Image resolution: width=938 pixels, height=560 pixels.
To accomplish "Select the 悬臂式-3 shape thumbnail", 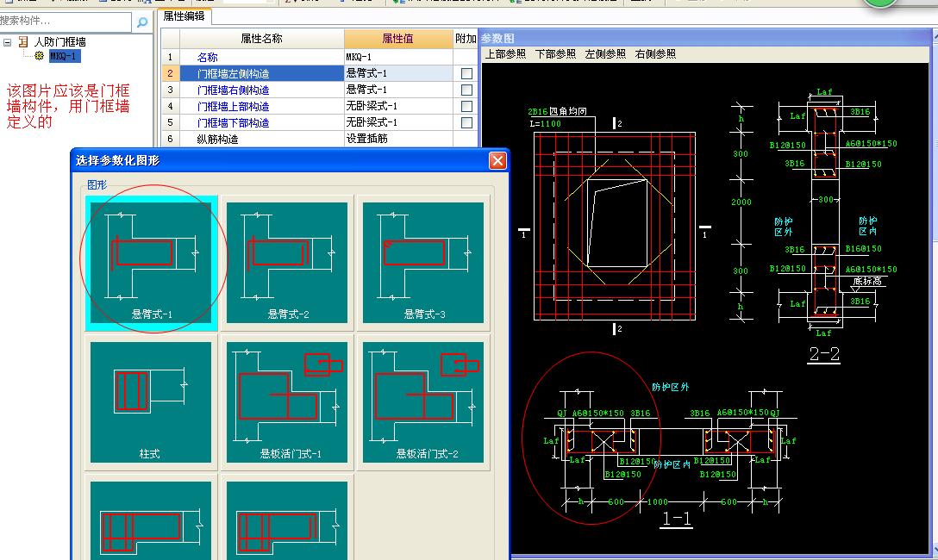I will pyautogui.click(x=423, y=263).
